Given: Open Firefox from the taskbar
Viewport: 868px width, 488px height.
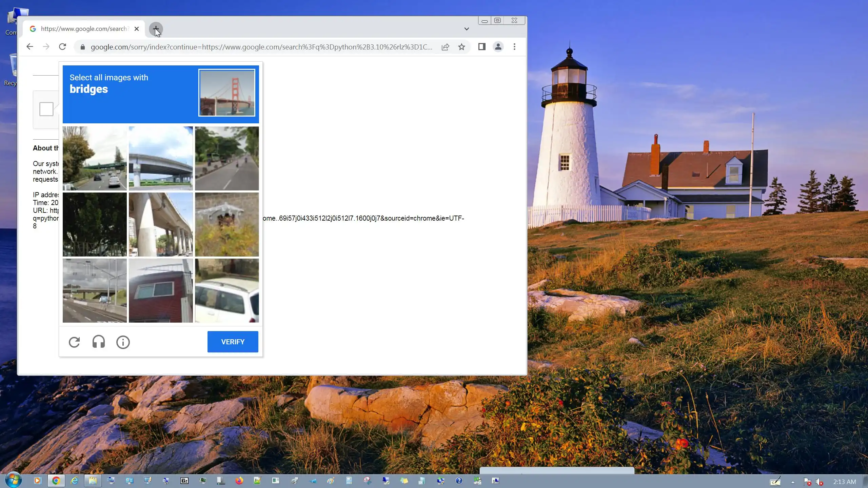Looking at the screenshot, I should 239,481.
